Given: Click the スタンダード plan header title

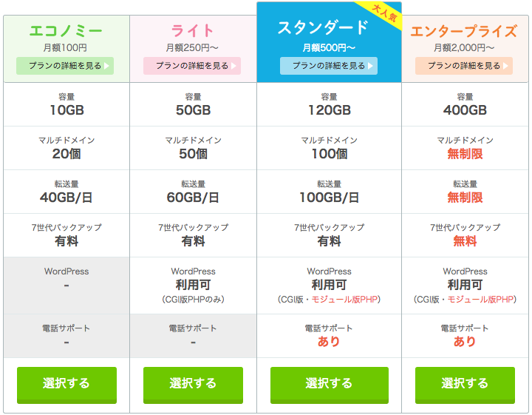Looking at the screenshot, I should [323, 27].
